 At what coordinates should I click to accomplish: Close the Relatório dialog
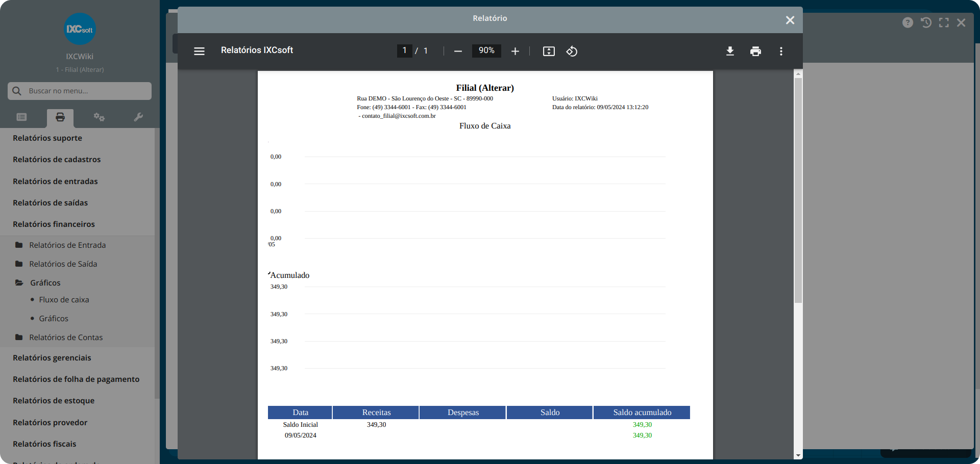[790, 20]
